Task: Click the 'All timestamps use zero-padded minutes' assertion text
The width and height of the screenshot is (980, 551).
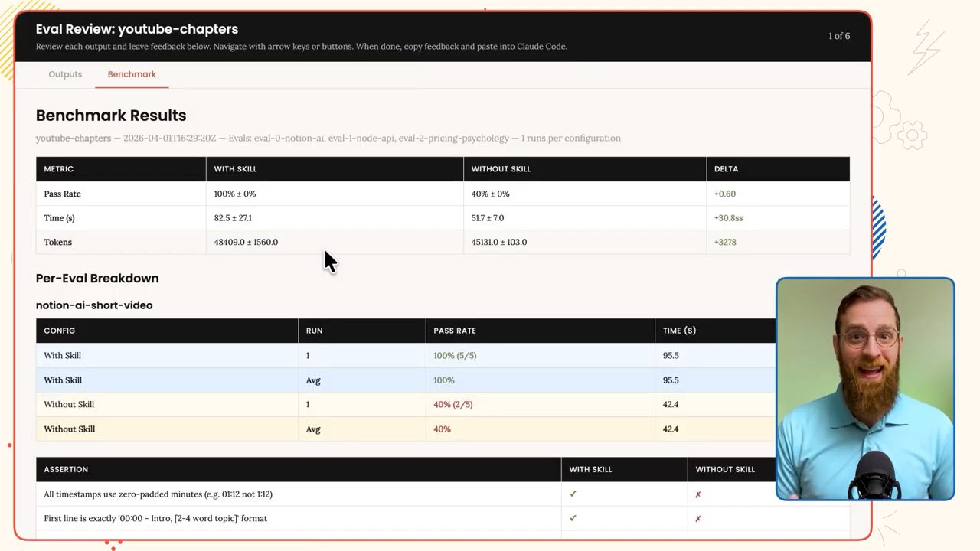Action: pyautogui.click(x=158, y=494)
